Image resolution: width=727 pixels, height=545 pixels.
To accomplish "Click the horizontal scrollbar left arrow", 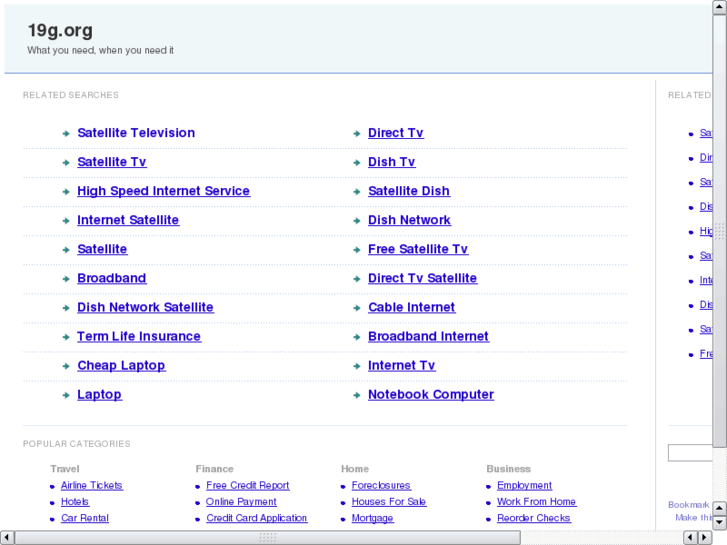I will [7, 538].
